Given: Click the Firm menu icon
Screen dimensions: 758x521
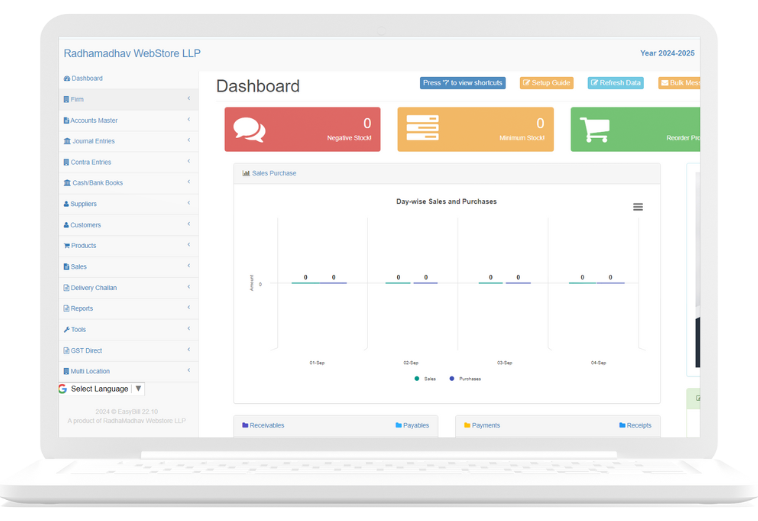Looking at the screenshot, I should [66, 100].
